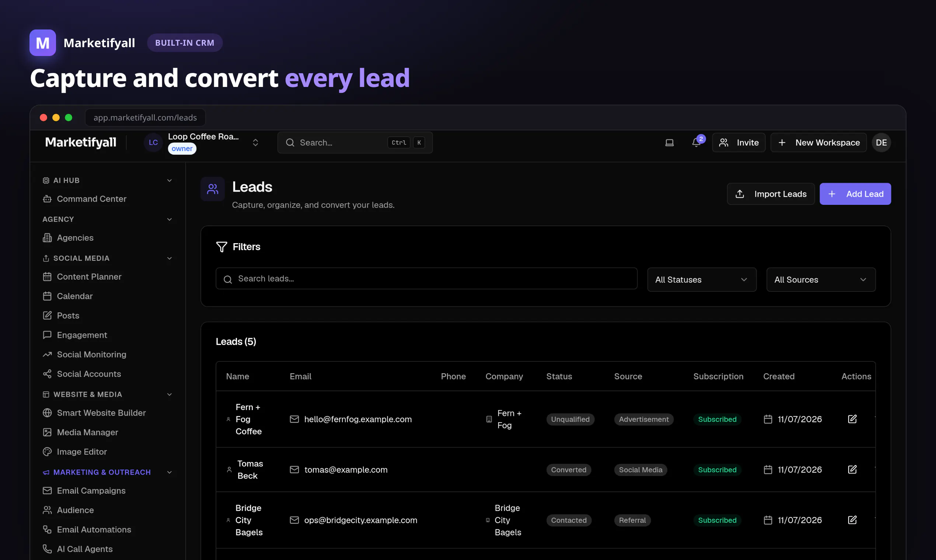The image size is (936, 560).
Task: Click the Content Planner calendar icon
Action: click(x=47, y=277)
